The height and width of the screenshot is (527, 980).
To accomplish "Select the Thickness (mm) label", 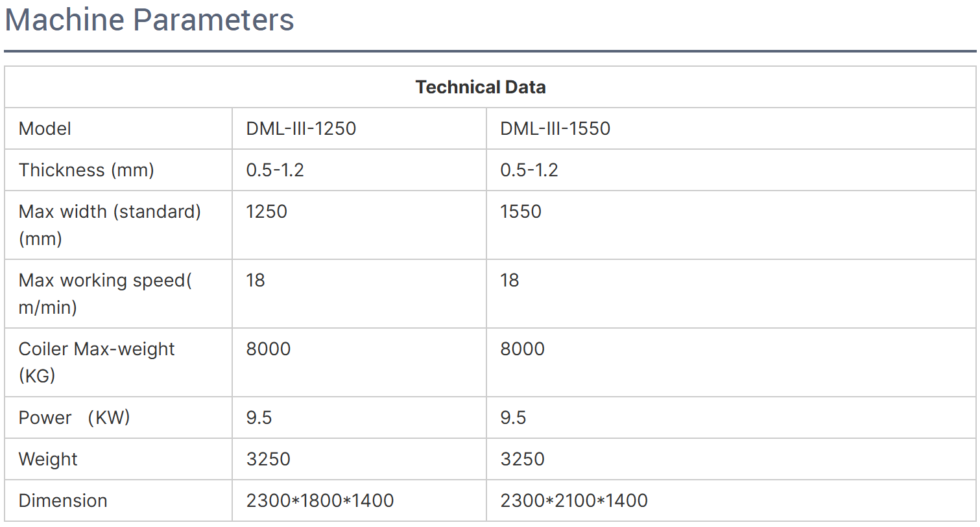I will 86,170.
